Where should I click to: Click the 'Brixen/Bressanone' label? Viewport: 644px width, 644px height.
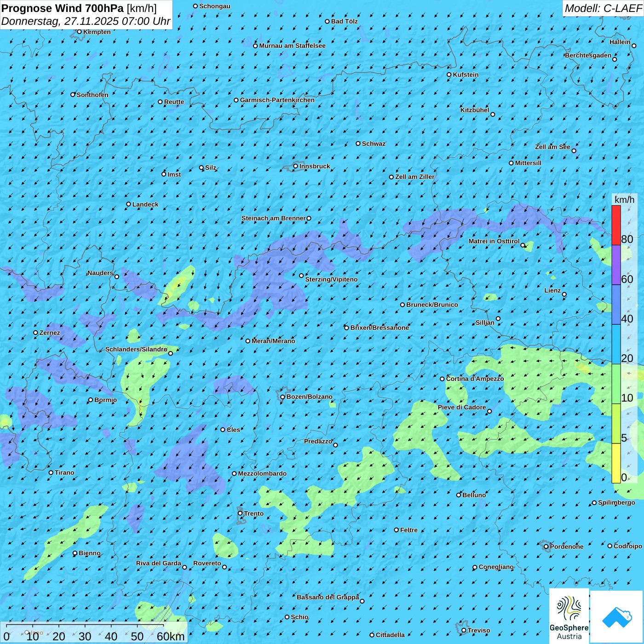point(379,328)
